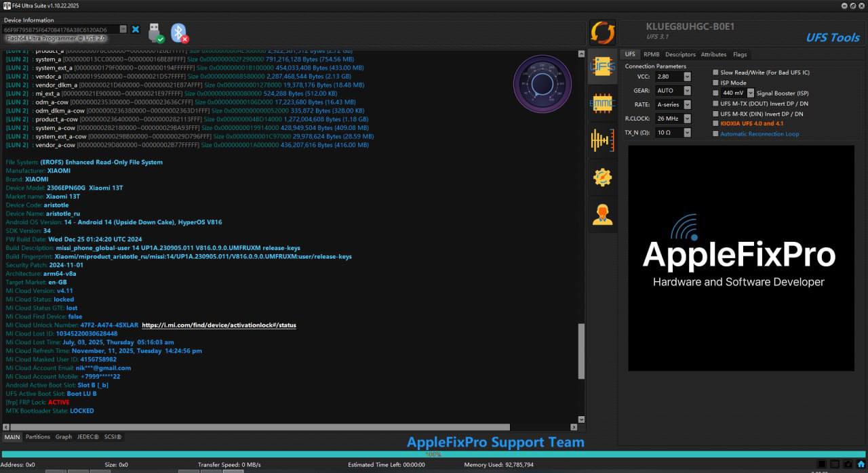Expand the device ID dropdown
Screen dimensions: 868x473
123,29
